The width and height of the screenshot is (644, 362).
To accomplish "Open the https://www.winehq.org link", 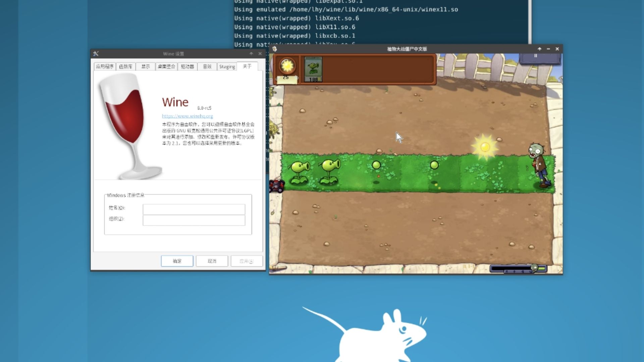I will point(187,116).
